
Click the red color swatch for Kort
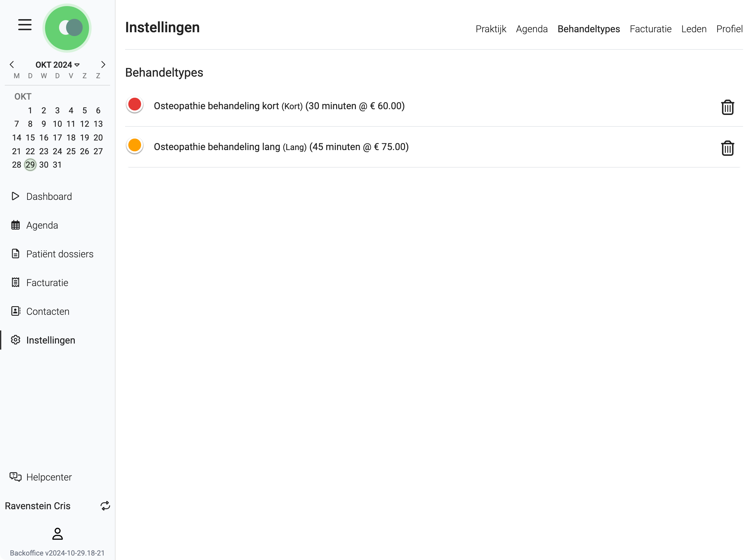(135, 104)
